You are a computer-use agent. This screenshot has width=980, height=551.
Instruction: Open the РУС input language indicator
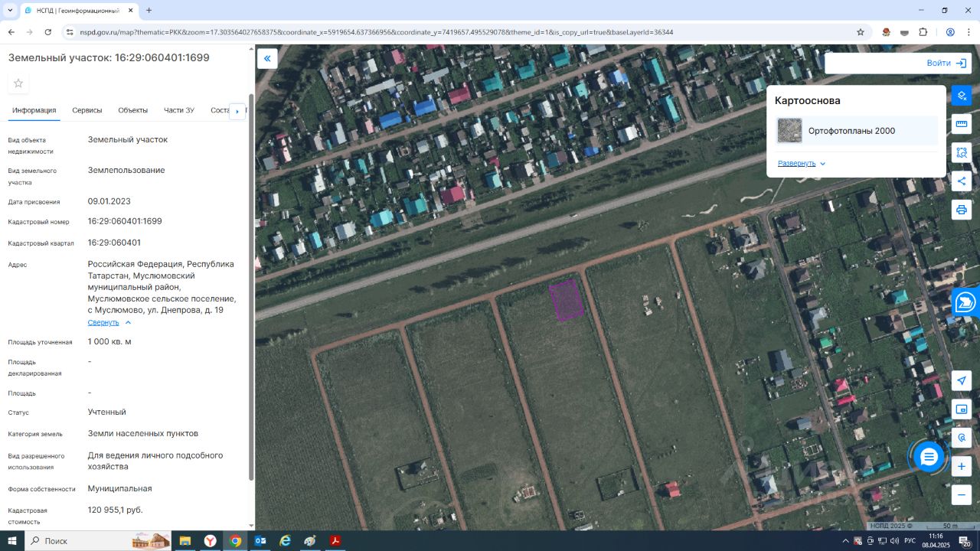910,541
